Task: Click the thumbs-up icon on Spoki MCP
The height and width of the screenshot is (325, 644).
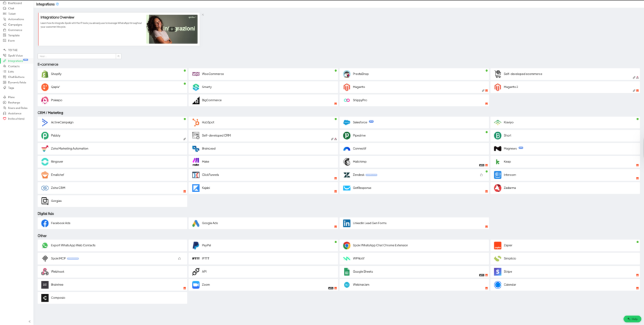Action: (x=180, y=258)
